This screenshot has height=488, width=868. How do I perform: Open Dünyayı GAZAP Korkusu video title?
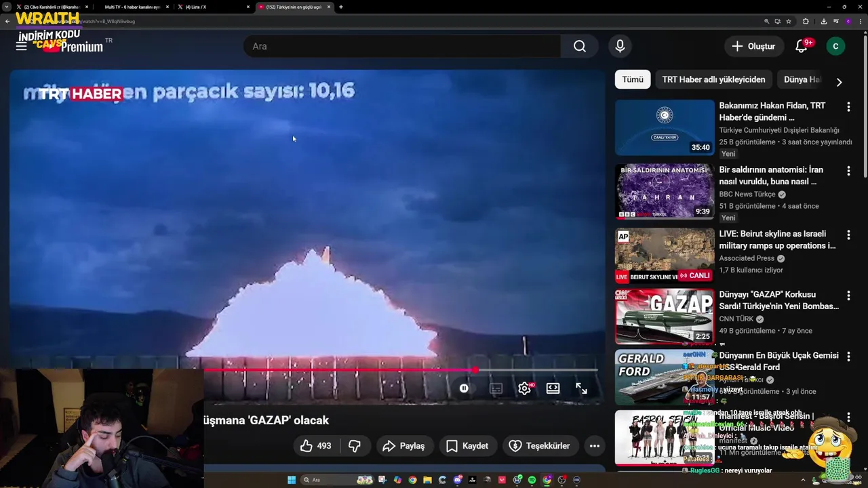pyautogui.click(x=778, y=300)
